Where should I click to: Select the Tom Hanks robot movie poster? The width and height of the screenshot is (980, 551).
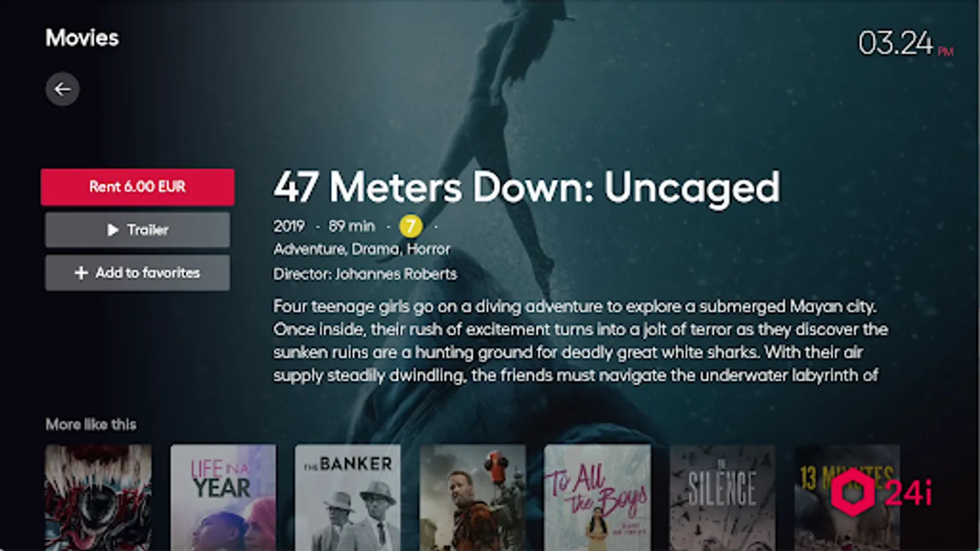coord(473,498)
